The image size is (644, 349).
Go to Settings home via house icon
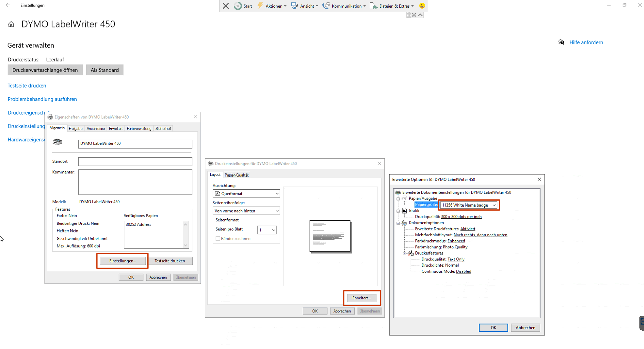(x=11, y=24)
